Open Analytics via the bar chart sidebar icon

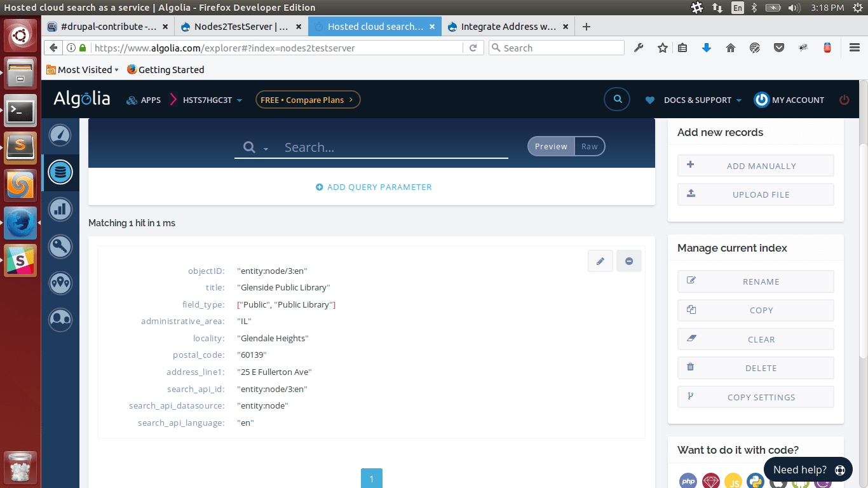[x=60, y=209]
